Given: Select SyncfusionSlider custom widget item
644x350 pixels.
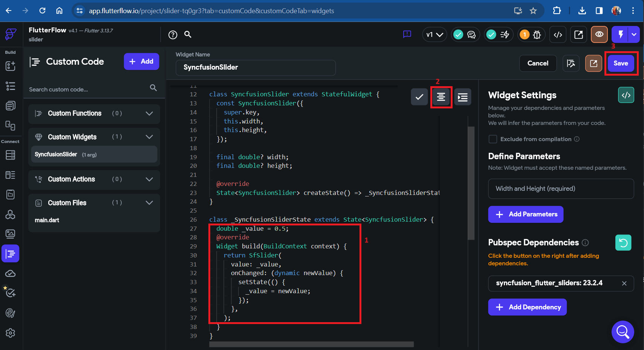Looking at the screenshot, I should 94,155.
